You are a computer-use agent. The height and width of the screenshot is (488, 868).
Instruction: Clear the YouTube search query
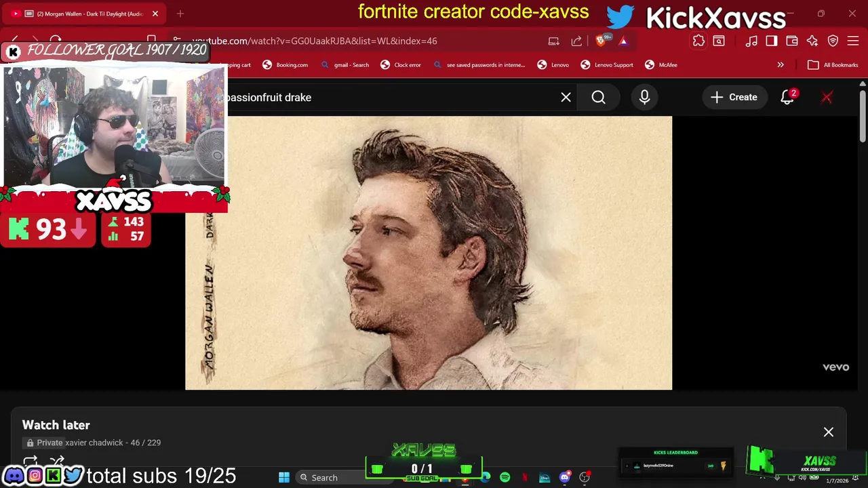566,98
